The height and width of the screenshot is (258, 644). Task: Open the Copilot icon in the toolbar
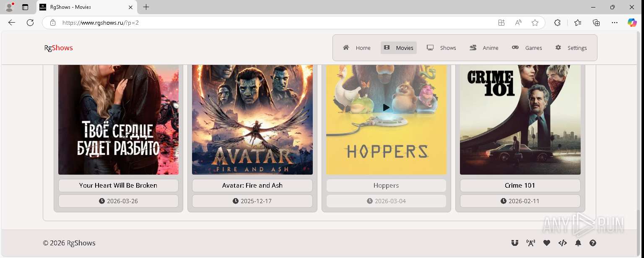pos(632,23)
